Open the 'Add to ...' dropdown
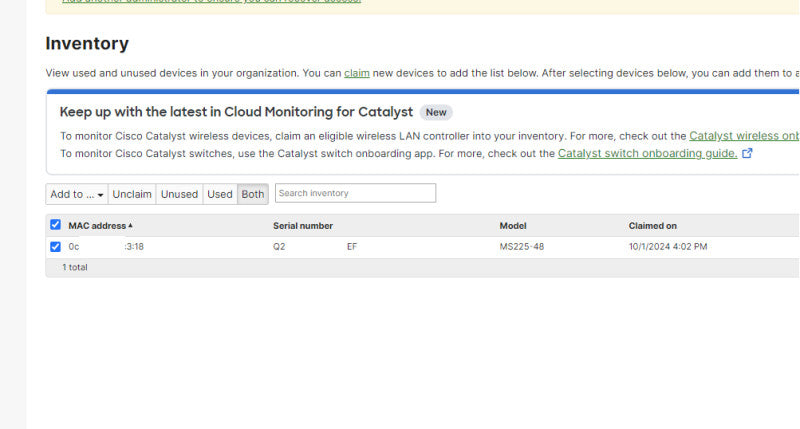The image size is (800, 429). pos(77,194)
